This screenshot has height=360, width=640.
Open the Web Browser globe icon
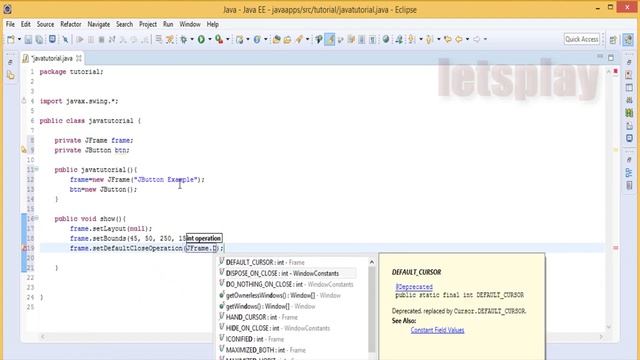pos(386,39)
